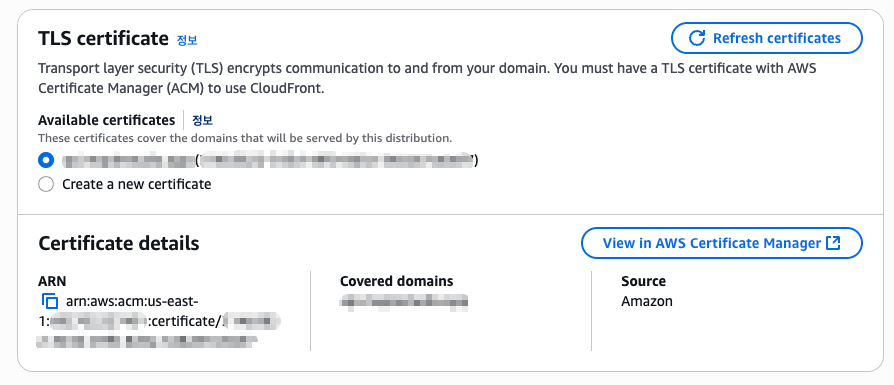The height and width of the screenshot is (385, 894).
Task: Select the existing blurred certificate radio option
Action: [x=46, y=161]
